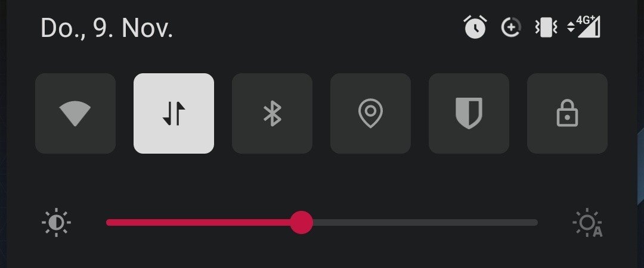Toggle the auto-brightness icon with letter A

point(588,223)
